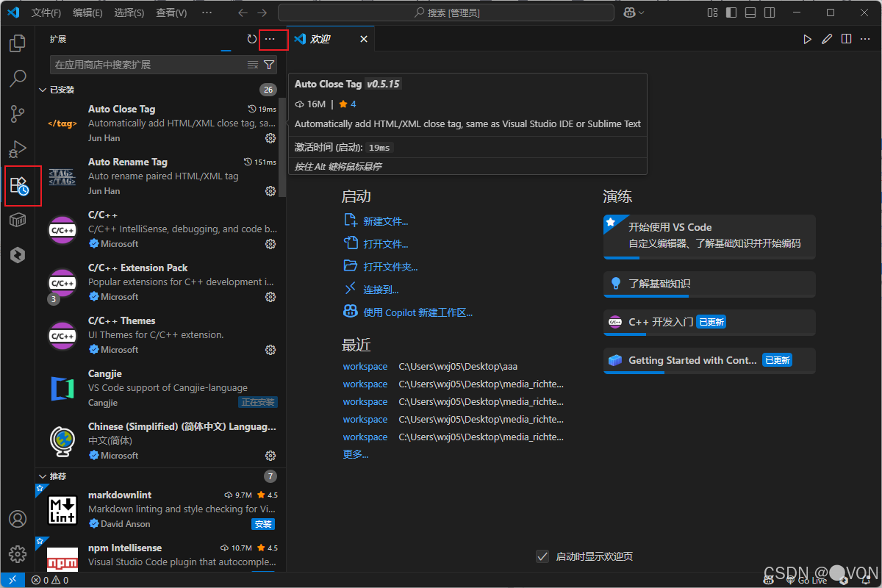
Task: Open the remote window indicator in status bar
Action: coord(12,580)
